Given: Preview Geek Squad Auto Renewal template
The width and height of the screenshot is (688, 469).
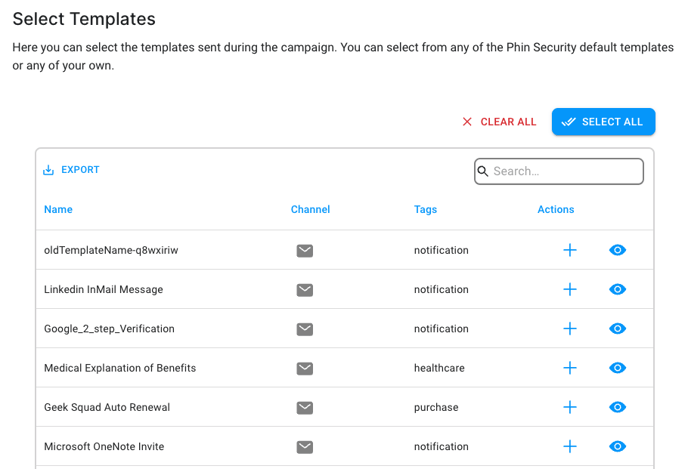Looking at the screenshot, I should click(x=617, y=407).
